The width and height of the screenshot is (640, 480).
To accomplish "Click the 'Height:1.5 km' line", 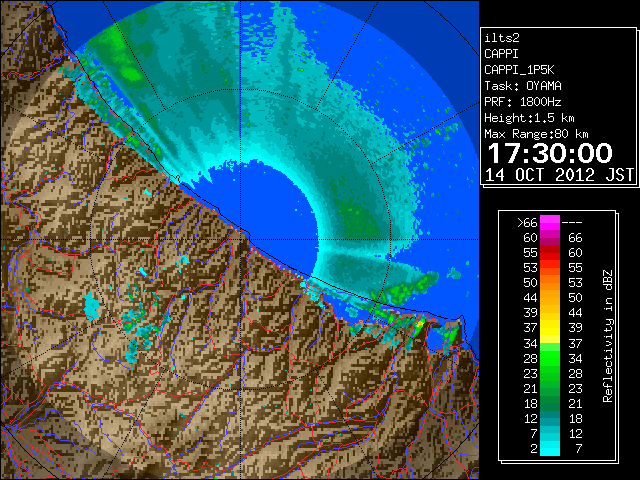I will click(529, 118).
